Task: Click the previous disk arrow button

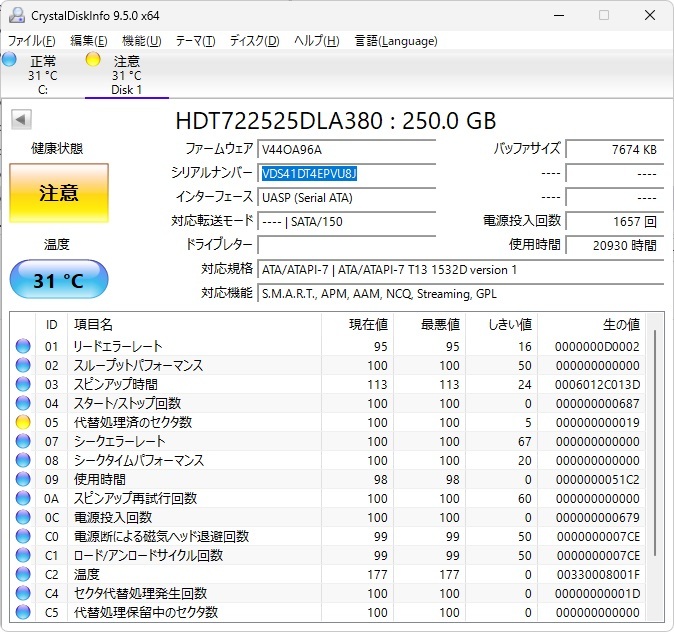Action: (x=21, y=120)
